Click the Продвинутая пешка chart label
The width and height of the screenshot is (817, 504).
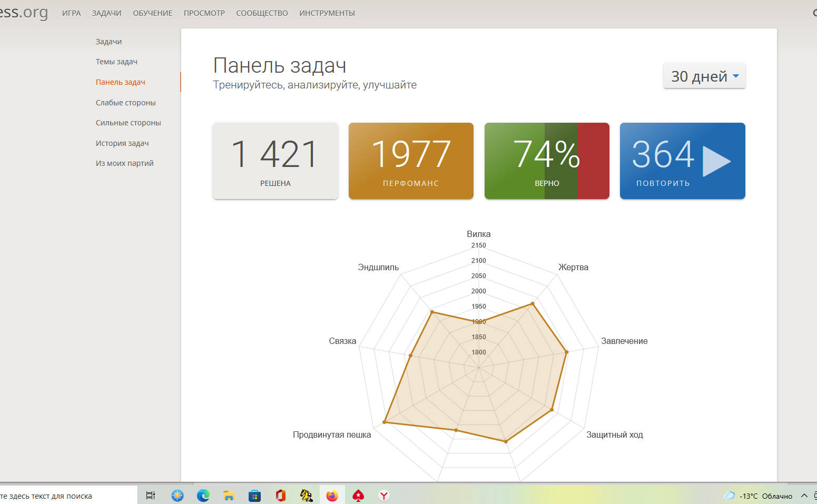coord(332,434)
